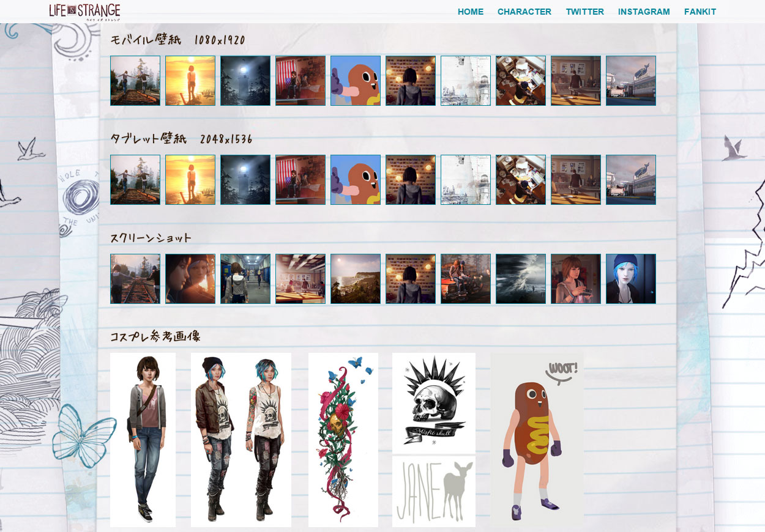Click the モバイル壁紙 1080x1920 heading
765x532 pixels.
177,40
